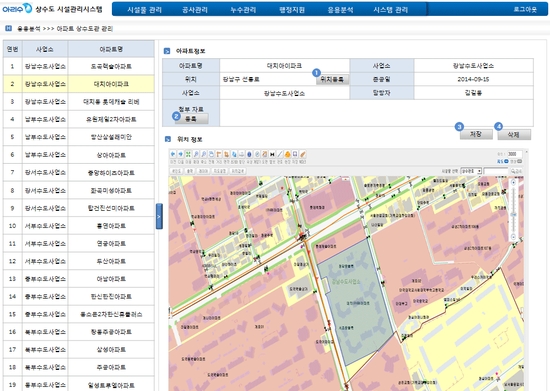Switch map to blue 지도 mode

503,161
